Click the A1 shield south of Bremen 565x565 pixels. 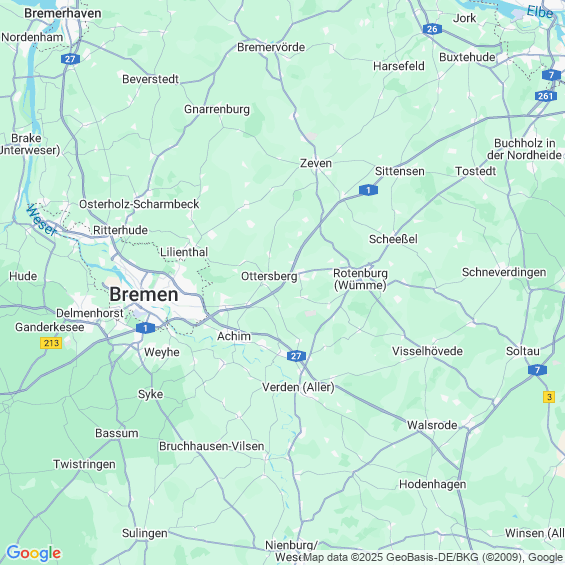click(145, 328)
